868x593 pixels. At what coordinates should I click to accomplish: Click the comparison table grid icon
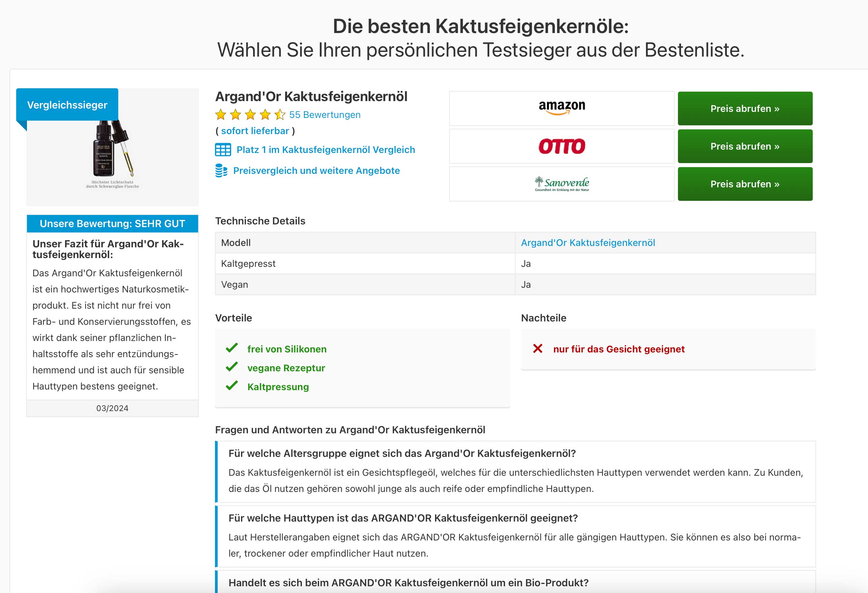[x=223, y=150]
